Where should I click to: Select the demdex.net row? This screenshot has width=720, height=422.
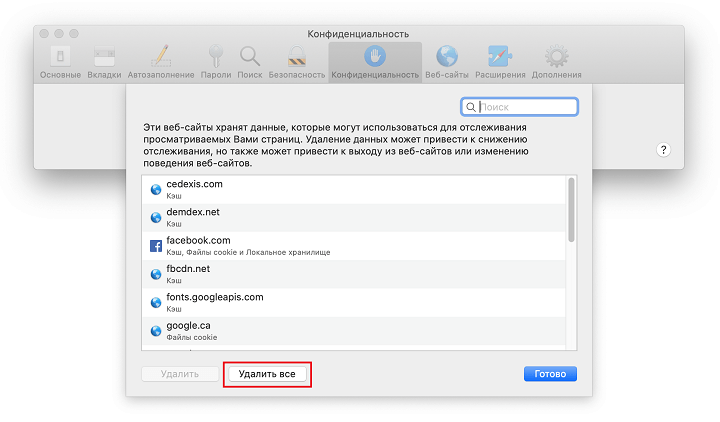(350, 217)
